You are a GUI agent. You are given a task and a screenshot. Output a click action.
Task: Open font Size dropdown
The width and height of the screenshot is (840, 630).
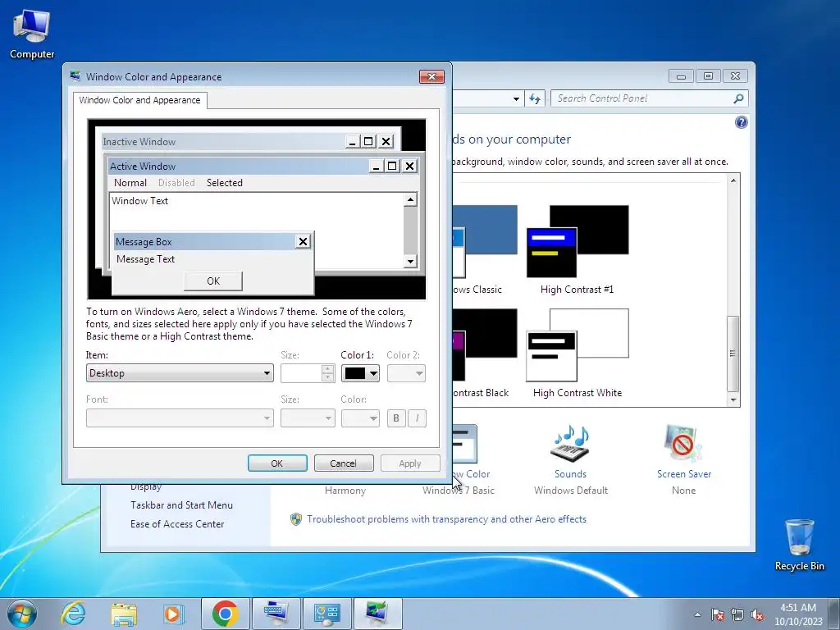click(x=308, y=418)
